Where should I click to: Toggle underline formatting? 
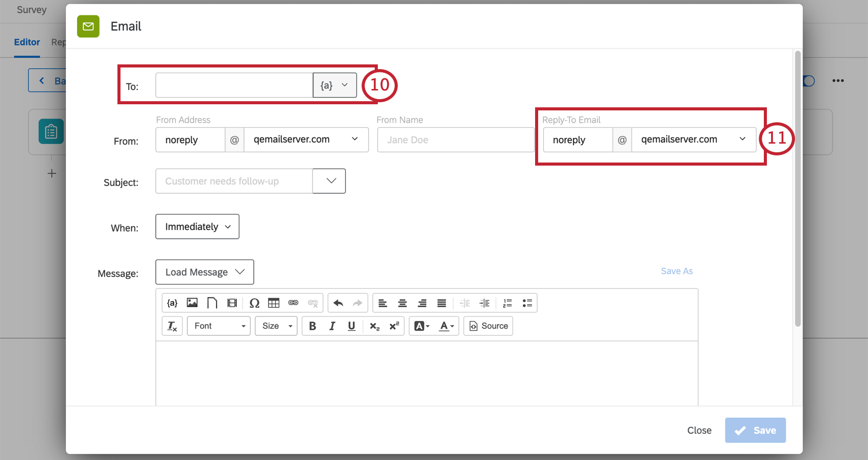(351, 326)
